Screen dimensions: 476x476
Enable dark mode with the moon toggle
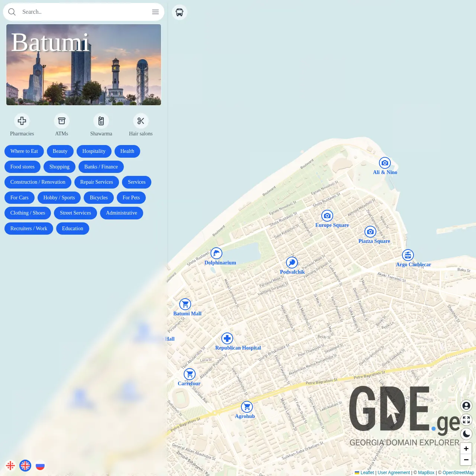point(466,434)
